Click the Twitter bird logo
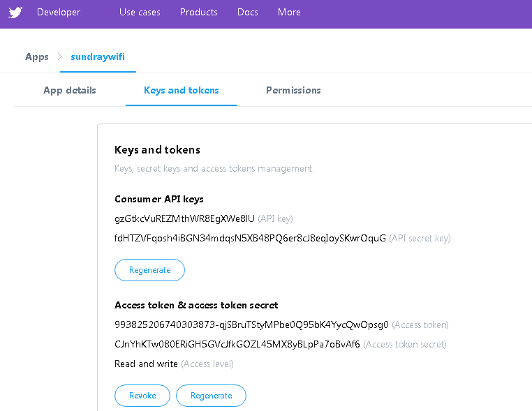532x411 pixels. [15, 12]
